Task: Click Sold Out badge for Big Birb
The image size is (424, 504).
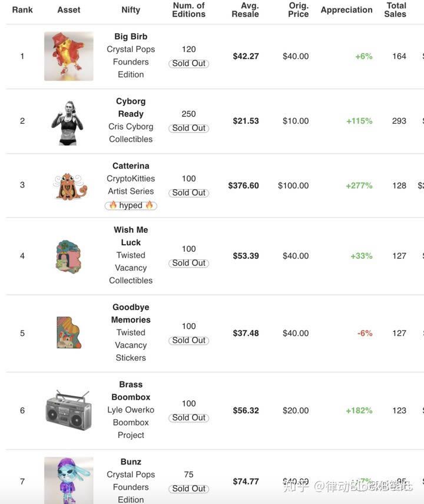Action: (189, 64)
